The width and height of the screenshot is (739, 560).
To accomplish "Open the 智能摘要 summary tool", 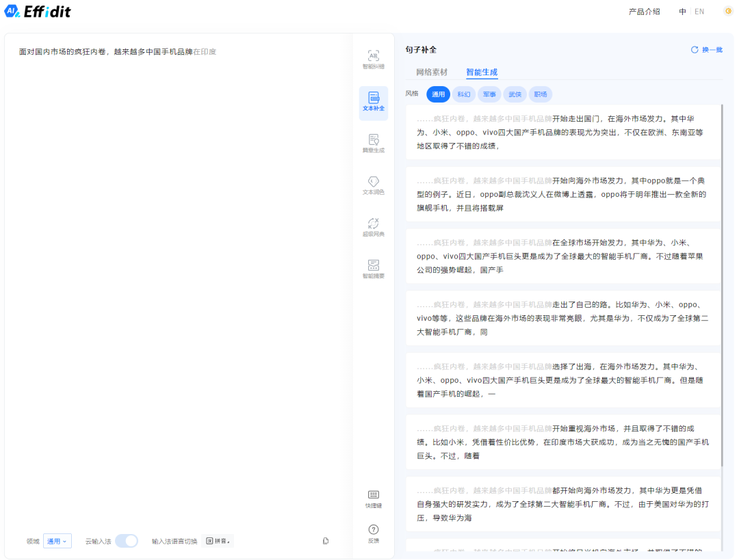I will (373, 269).
